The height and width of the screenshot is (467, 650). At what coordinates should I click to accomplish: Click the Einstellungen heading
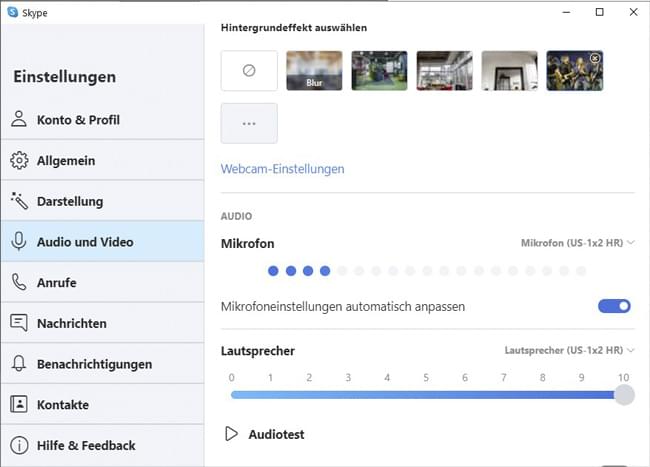coord(65,77)
